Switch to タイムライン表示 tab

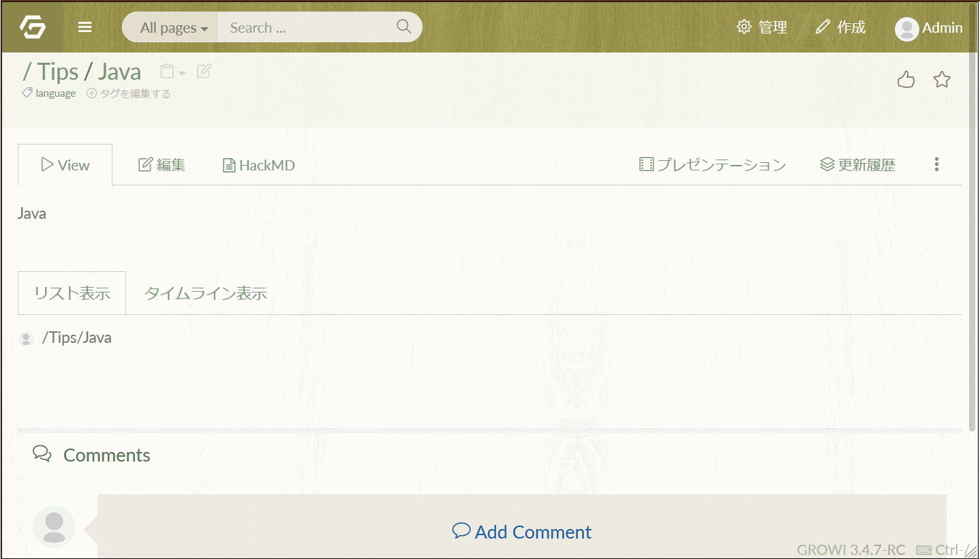coord(205,294)
